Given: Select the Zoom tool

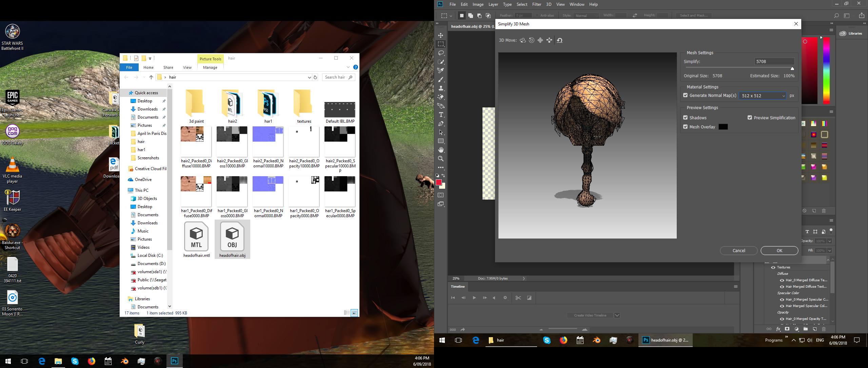Looking at the screenshot, I should pos(441,159).
